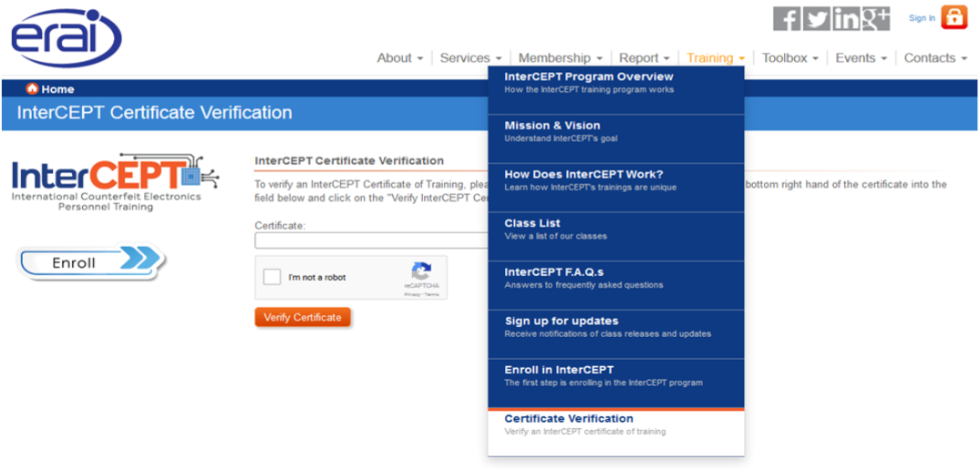Click the Enroll arrow button

coord(91,262)
